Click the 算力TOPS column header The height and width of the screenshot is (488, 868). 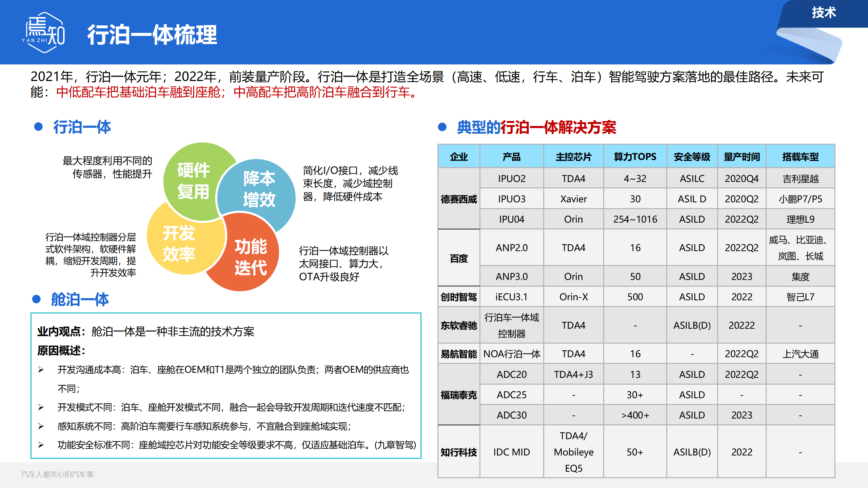coord(635,157)
